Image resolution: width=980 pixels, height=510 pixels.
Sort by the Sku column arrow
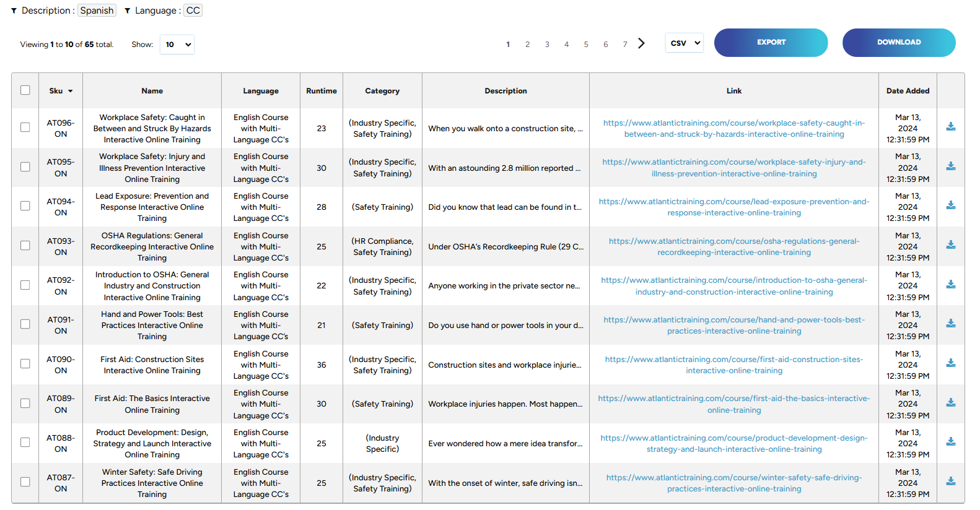coord(71,91)
